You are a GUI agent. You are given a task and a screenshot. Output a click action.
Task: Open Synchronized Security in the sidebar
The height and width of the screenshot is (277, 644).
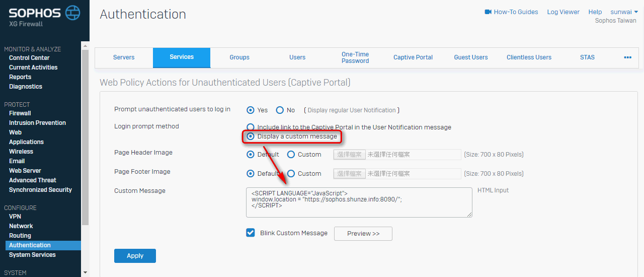tap(40, 190)
